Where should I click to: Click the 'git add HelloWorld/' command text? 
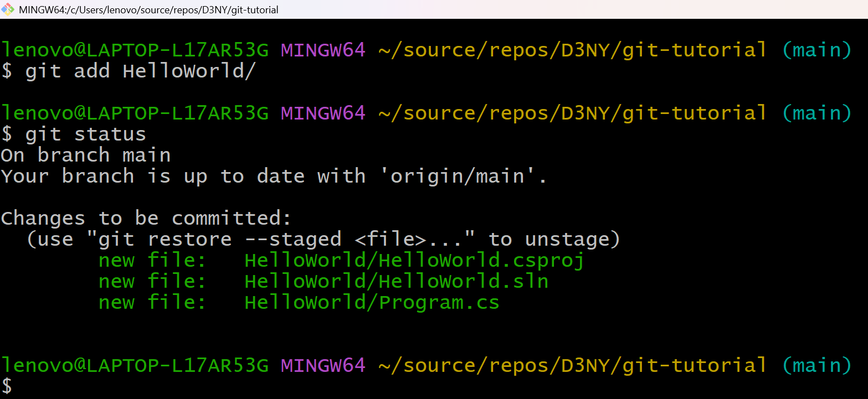[x=141, y=71]
